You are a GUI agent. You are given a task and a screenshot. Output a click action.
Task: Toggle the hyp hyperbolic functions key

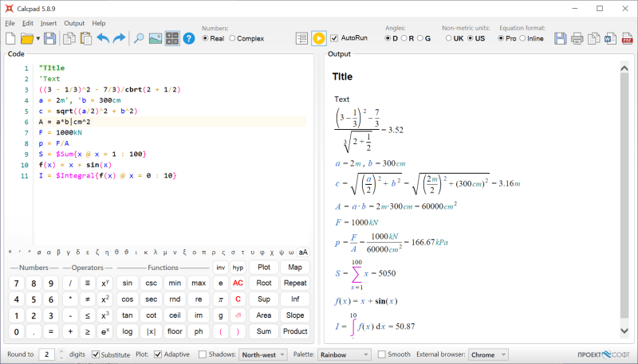coord(238,268)
